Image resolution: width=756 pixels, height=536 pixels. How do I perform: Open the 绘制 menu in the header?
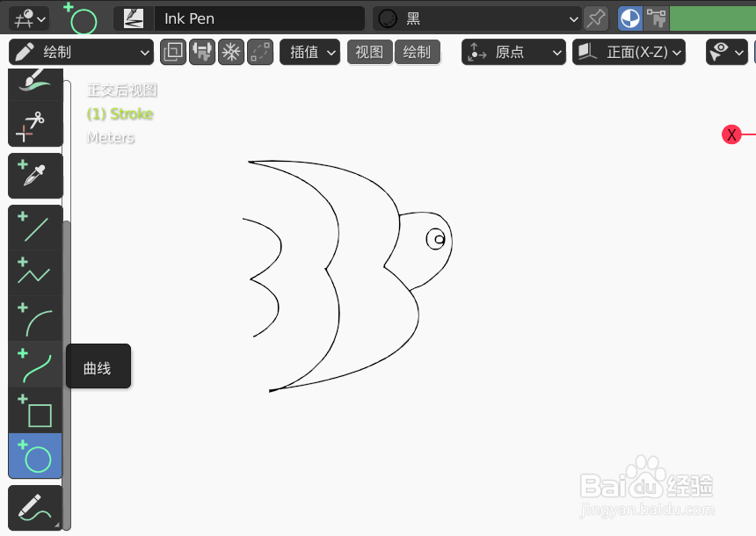click(x=418, y=52)
